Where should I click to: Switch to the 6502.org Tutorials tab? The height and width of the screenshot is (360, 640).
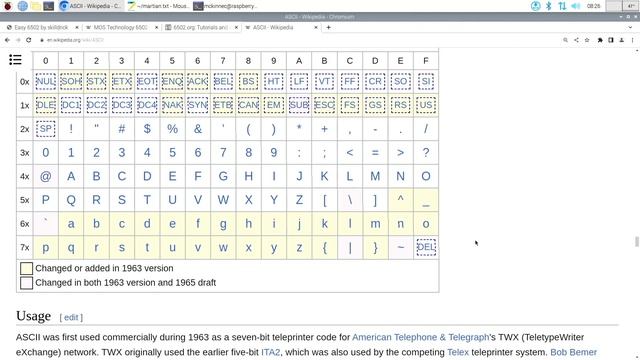[x=200, y=27]
